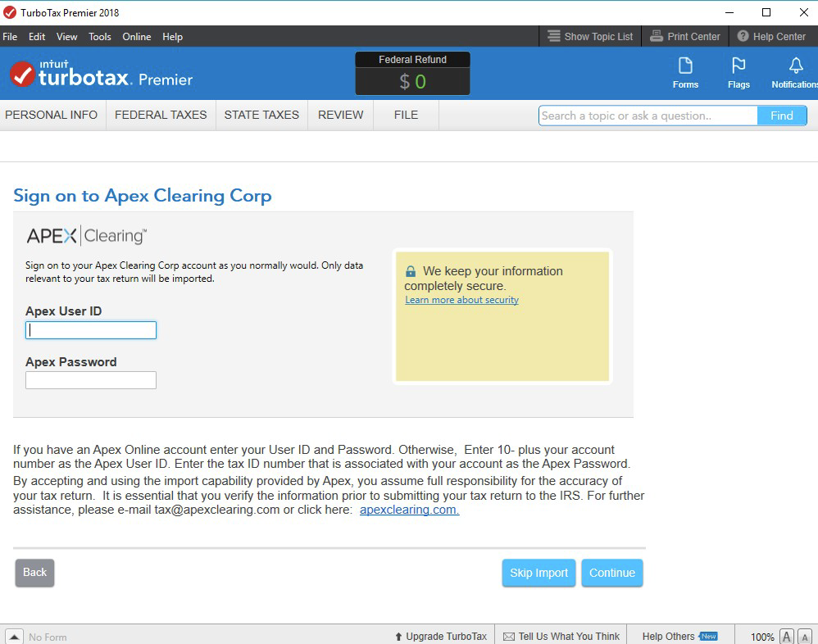818x644 pixels.
Task: Focus the Apex User ID field
Action: [91, 330]
